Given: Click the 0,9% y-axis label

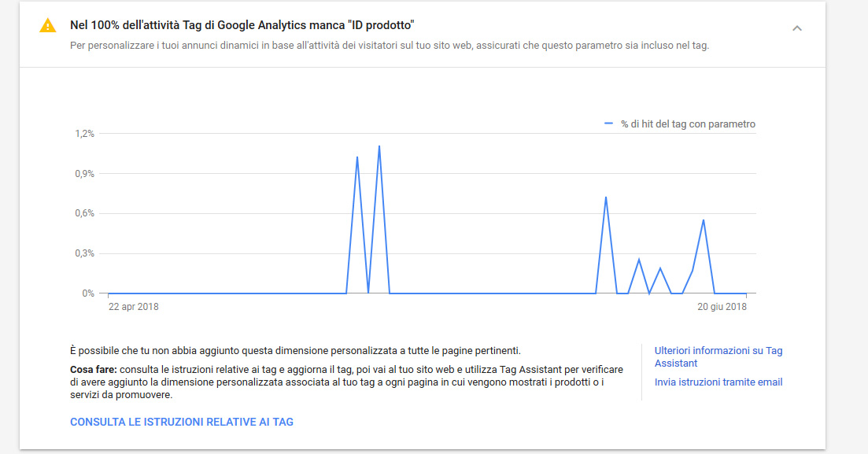Looking at the screenshot, I should click(85, 173).
